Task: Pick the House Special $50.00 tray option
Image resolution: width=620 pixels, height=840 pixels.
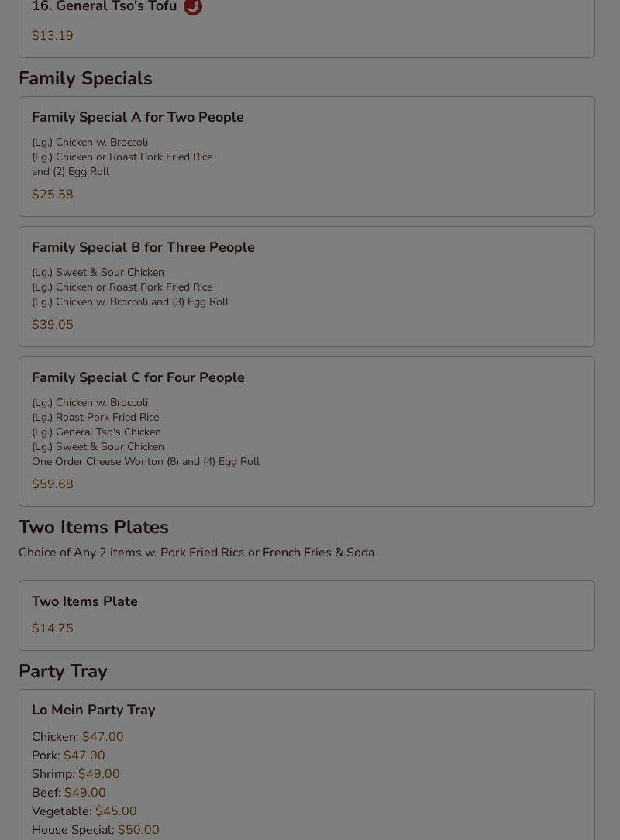Action: pos(95,830)
